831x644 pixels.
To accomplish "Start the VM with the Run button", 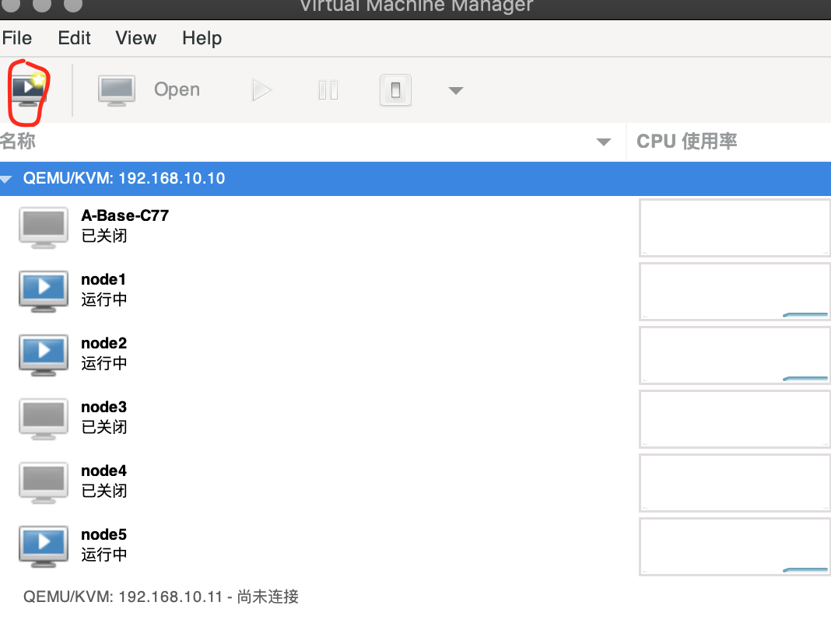I will click(x=261, y=90).
